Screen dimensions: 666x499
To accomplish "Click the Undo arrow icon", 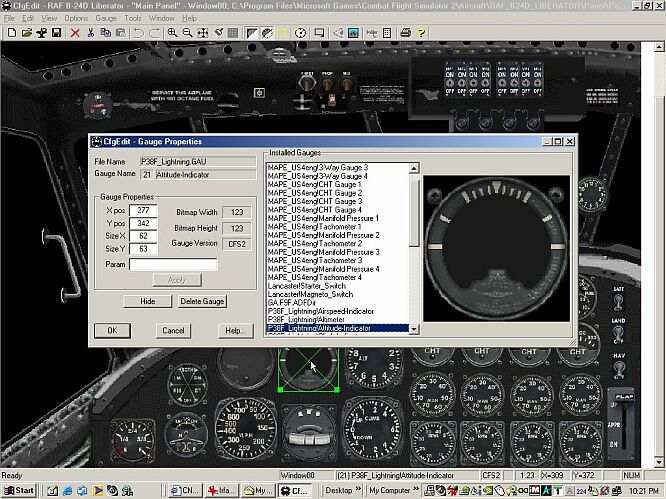I will coord(138,33).
